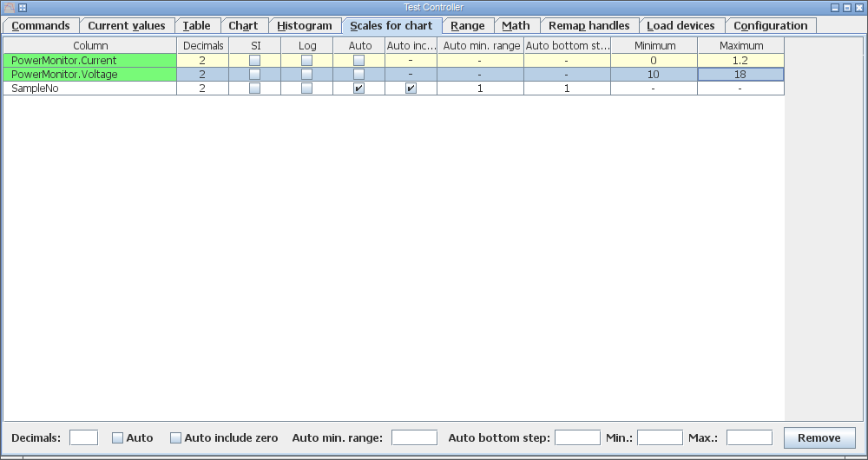The image size is (868, 460).
Task: Focus the Max. input field
Action: click(749, 437)
